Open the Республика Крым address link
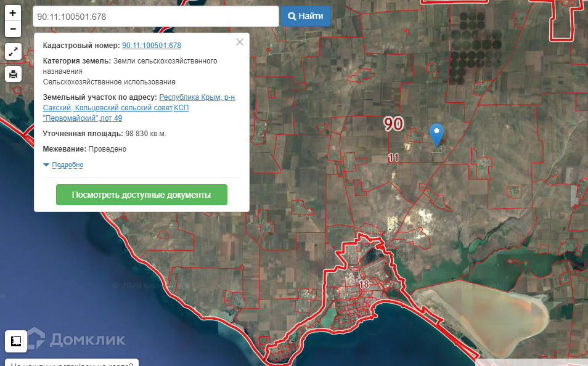 139,108
